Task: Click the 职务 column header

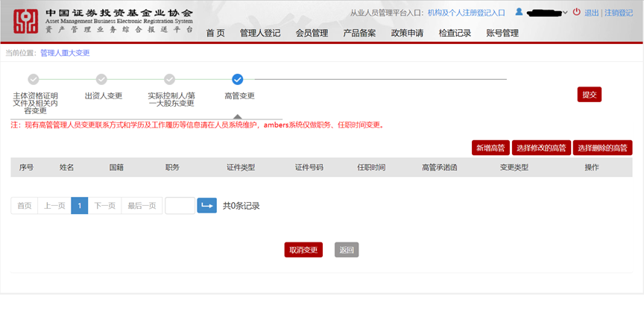Action: [x=172, y=167]
